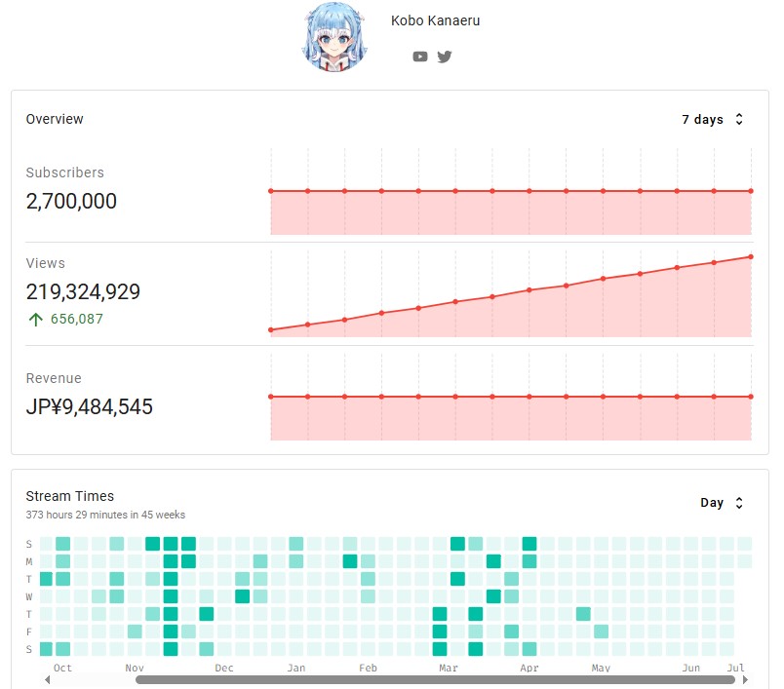This screenshot has width=784, height=689.
Task: Click the Stream Times heading
Action: pyautogui.click(x=69, y=496)
